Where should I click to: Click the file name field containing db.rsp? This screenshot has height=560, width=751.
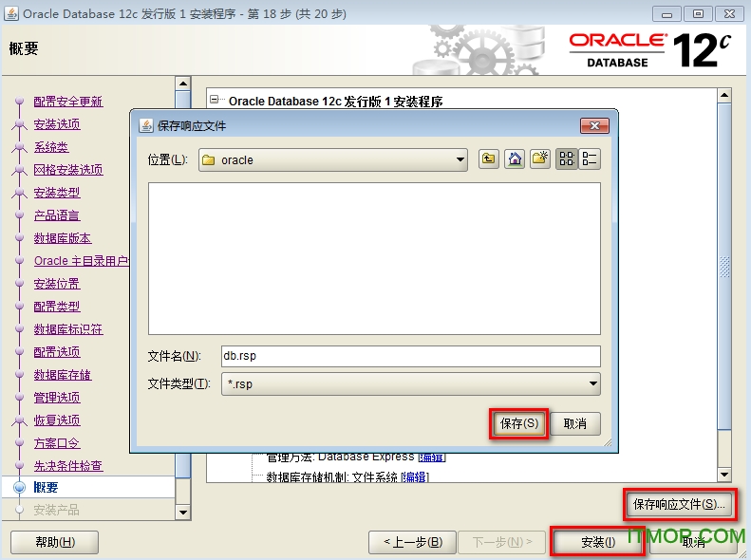(x=410, y=356)
